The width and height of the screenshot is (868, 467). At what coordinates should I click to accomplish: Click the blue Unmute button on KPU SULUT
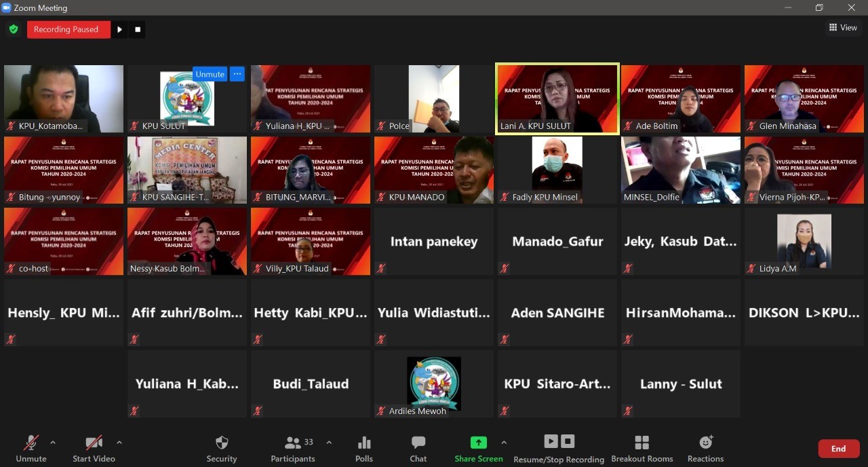click(210, 74)
